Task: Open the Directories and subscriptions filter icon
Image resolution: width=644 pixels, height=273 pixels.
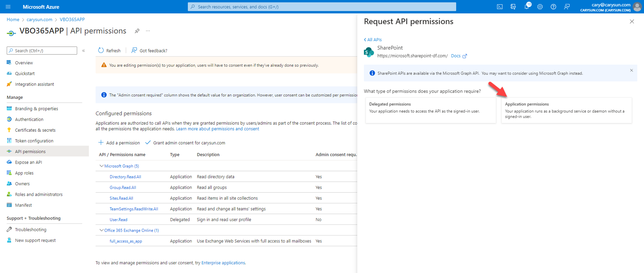Action: pyautogui.click(x=513, y=7)
